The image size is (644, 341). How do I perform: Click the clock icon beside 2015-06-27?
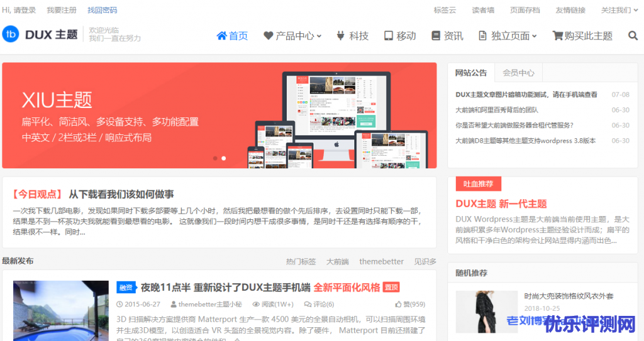point(119,305)
